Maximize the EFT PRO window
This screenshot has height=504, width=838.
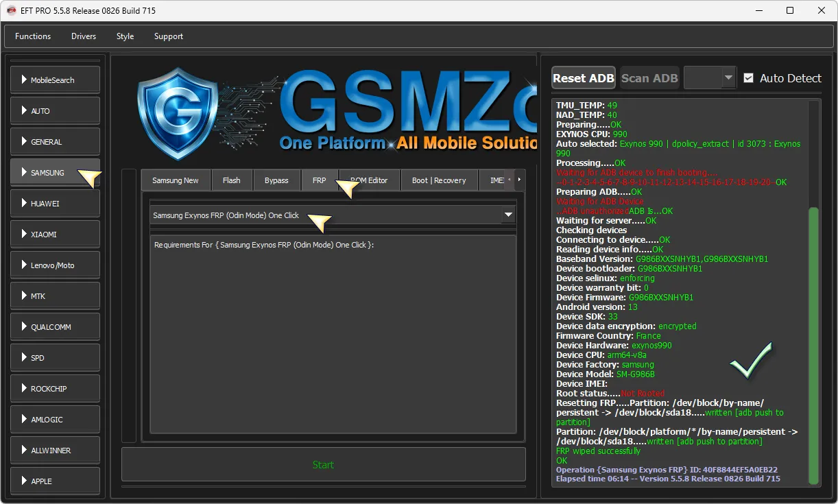[790, 10]
